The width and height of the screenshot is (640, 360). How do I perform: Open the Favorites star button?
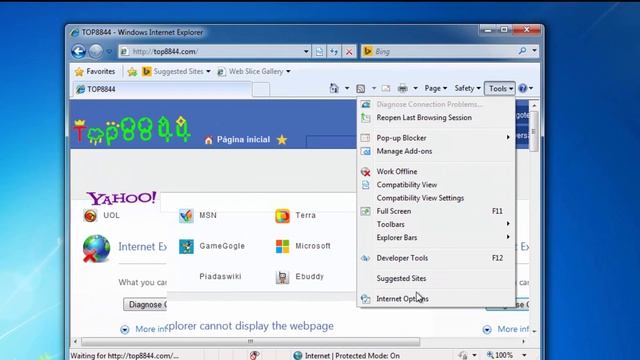pyautogui.click(x=95, y=71)
